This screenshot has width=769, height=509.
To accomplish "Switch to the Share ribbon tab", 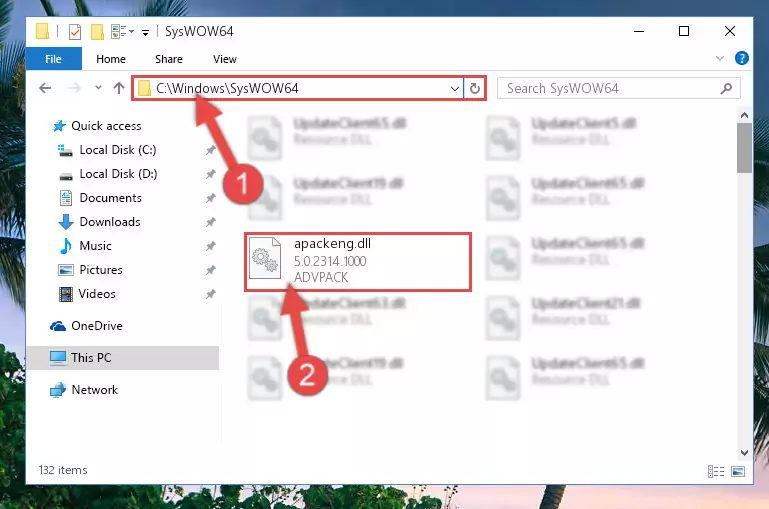I will click(169, 59).
